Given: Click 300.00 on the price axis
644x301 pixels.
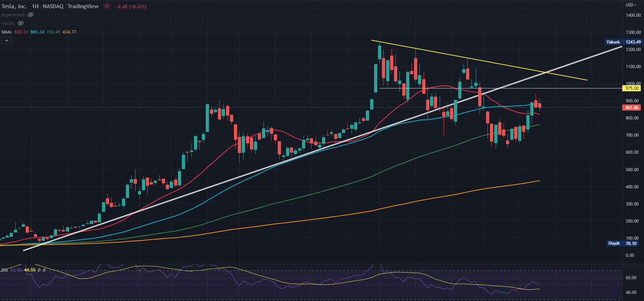Looking at the screenshot, I should (632, 204).
